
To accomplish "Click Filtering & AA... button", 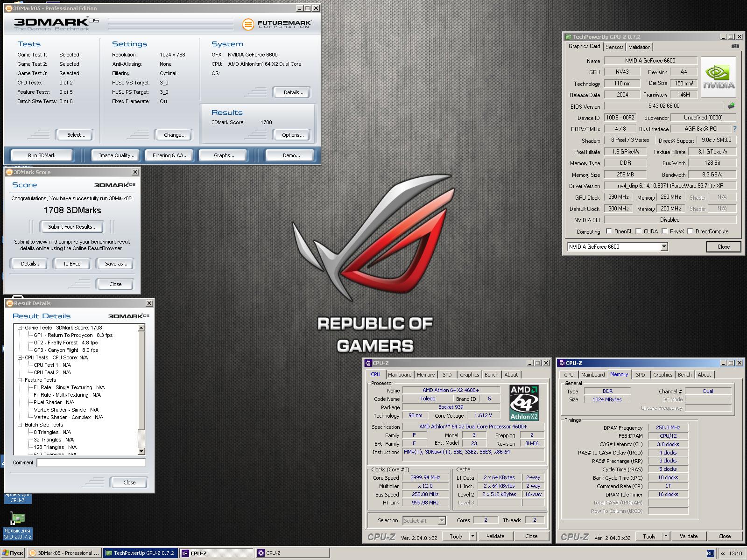I will (x=170, y=155).
